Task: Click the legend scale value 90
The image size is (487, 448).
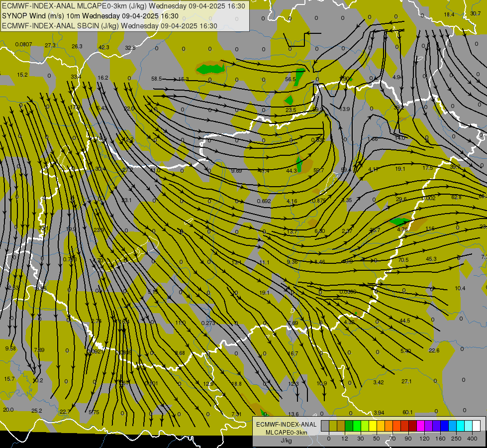Action: [x=408, y=439]
